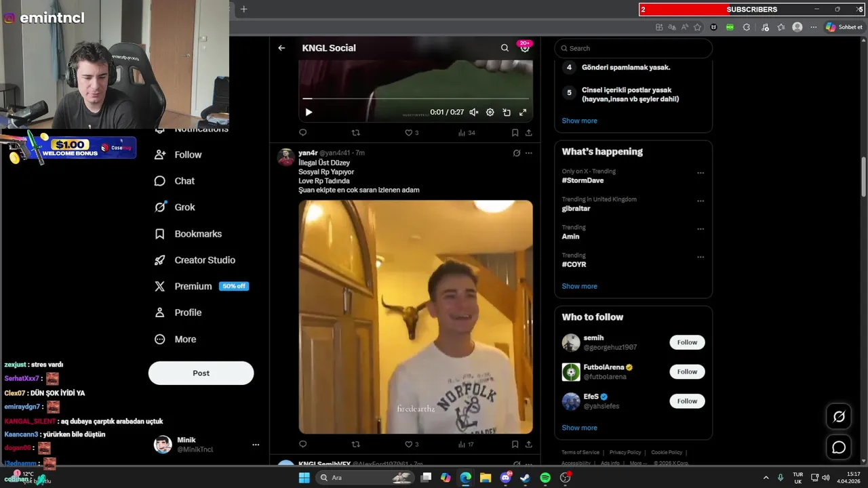Toggle picture-in-picture on the video player
The height and width of the screenshot is (488, 868).
point(507,113)
